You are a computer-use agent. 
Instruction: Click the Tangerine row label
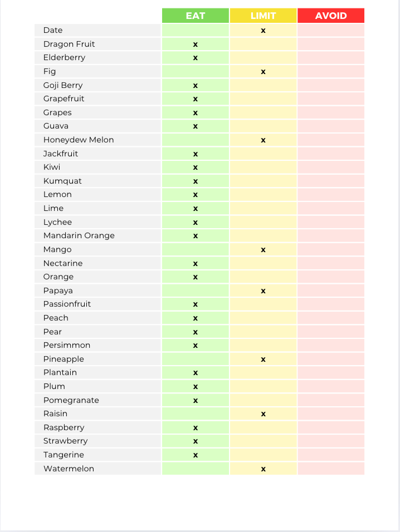point(64,455)
